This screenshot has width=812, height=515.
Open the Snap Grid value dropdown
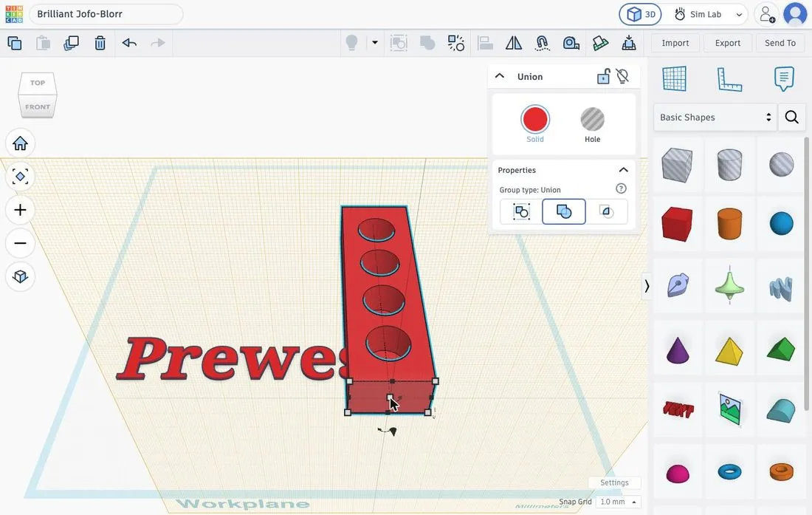click(618, 502)
